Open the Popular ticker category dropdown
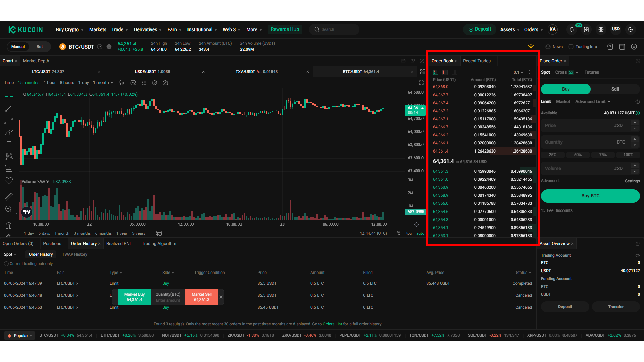This screenshot has height=362, width=644. pos(20,336)
